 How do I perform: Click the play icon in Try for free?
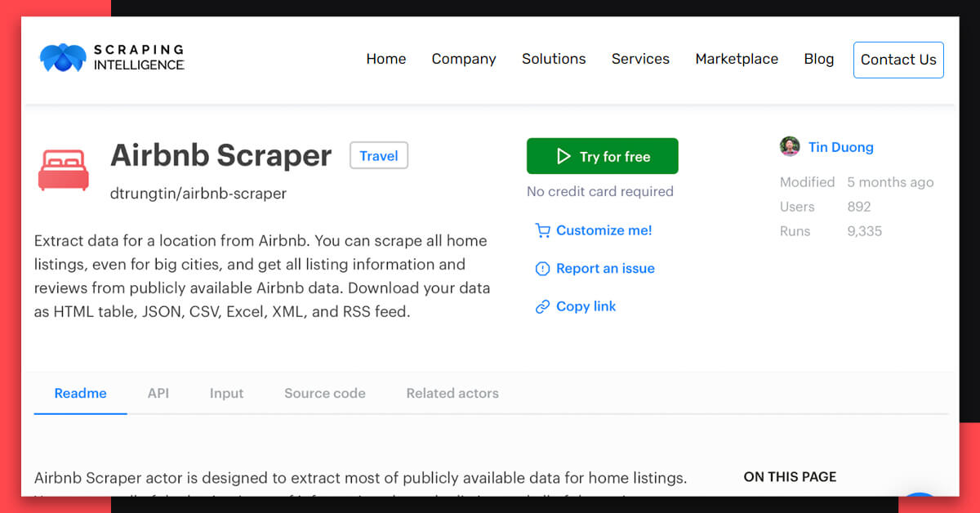coord(563,156)
